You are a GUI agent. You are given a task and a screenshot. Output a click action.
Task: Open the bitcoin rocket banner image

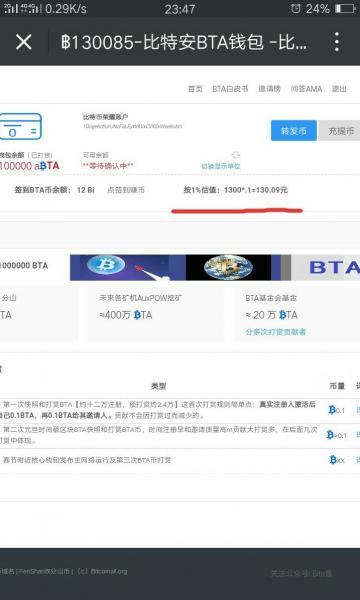tap(127, 267)
